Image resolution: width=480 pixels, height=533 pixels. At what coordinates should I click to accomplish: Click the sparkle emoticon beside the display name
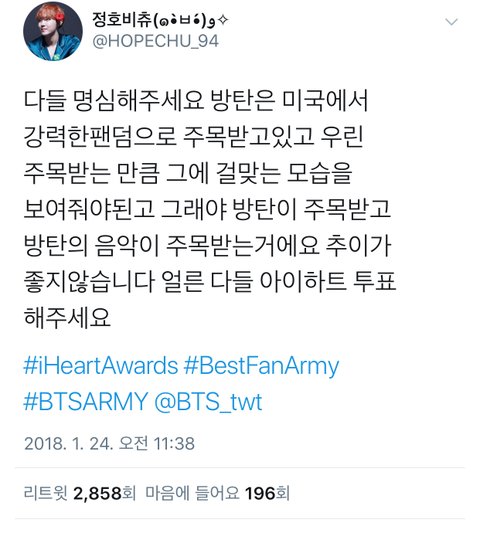click(x=222, y=20)
